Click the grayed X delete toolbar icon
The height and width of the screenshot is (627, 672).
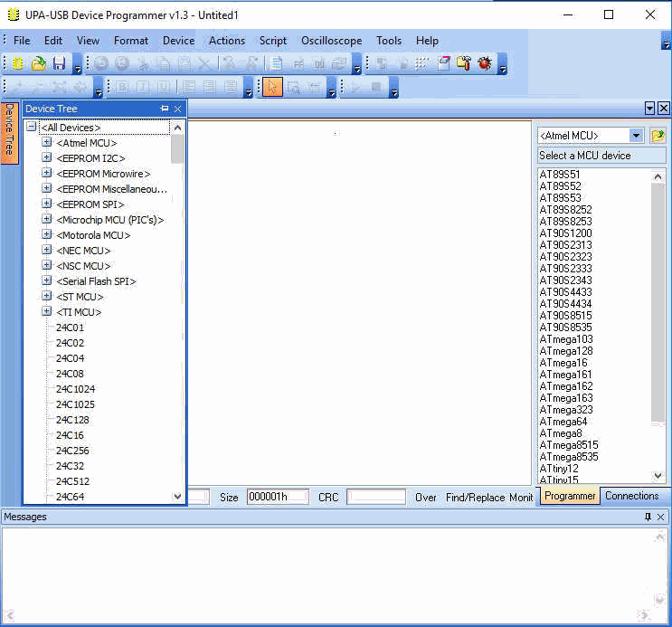click(205, 63)
